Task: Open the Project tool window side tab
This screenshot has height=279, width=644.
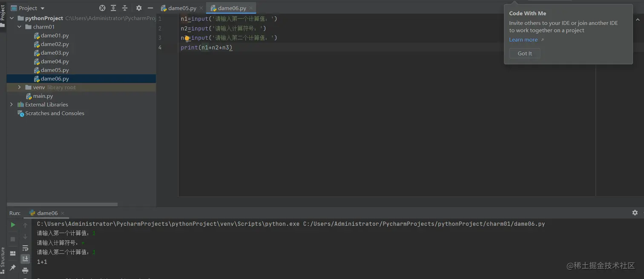Action: coord(3,15)
